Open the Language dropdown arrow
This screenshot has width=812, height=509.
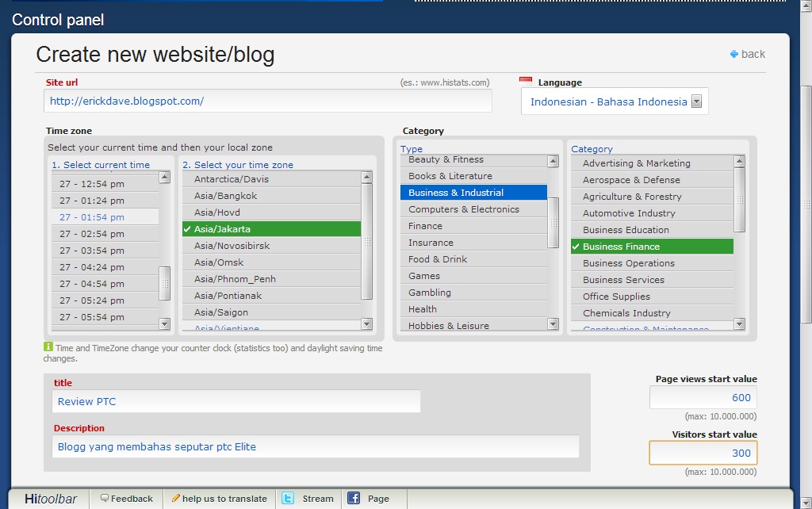pos(696,101)
